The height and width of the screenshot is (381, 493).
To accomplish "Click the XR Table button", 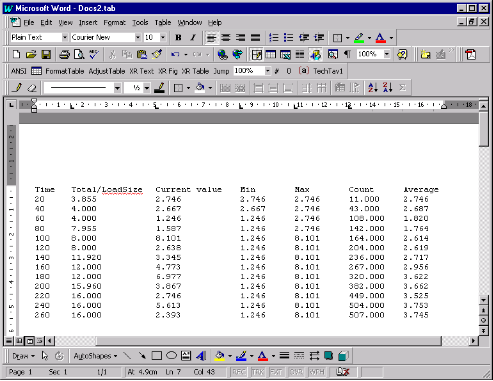I will 195,71.
